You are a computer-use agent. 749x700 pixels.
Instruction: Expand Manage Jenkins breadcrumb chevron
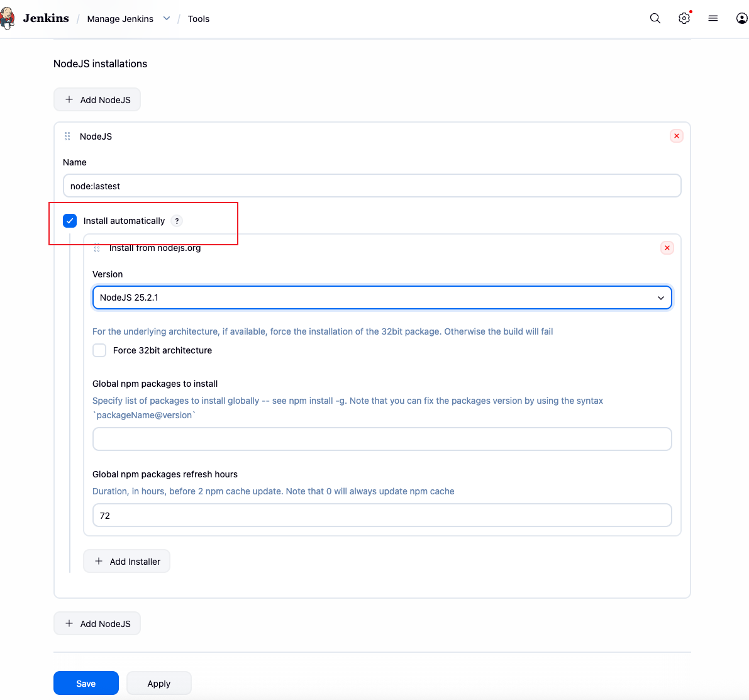(x=166, y=18)
